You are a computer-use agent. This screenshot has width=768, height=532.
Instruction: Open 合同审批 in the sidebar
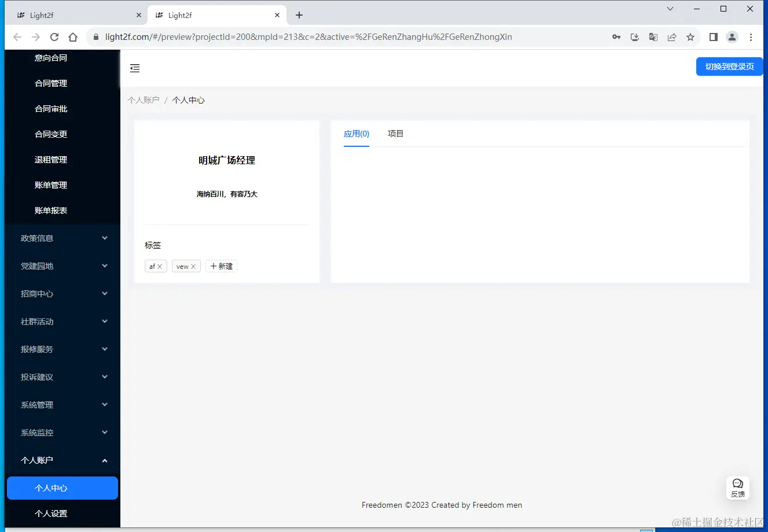(51, 109)
